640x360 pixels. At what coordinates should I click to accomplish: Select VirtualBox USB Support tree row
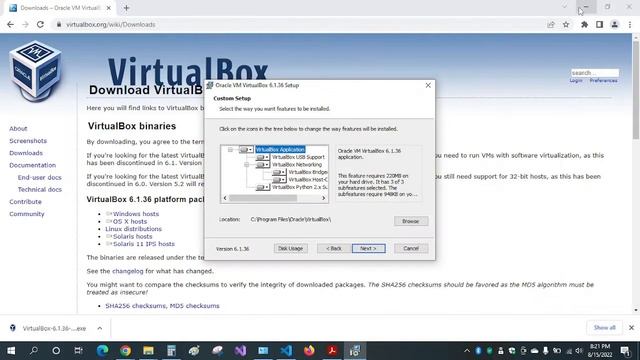pos(298,157)
